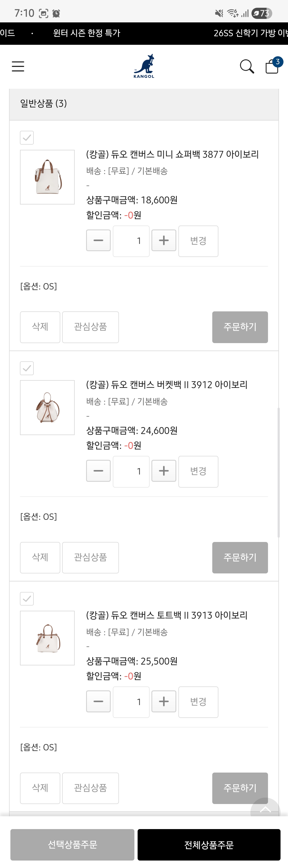
Task: Toggle checkbox for tote bag 3913
Action: [x=27, y=599]
